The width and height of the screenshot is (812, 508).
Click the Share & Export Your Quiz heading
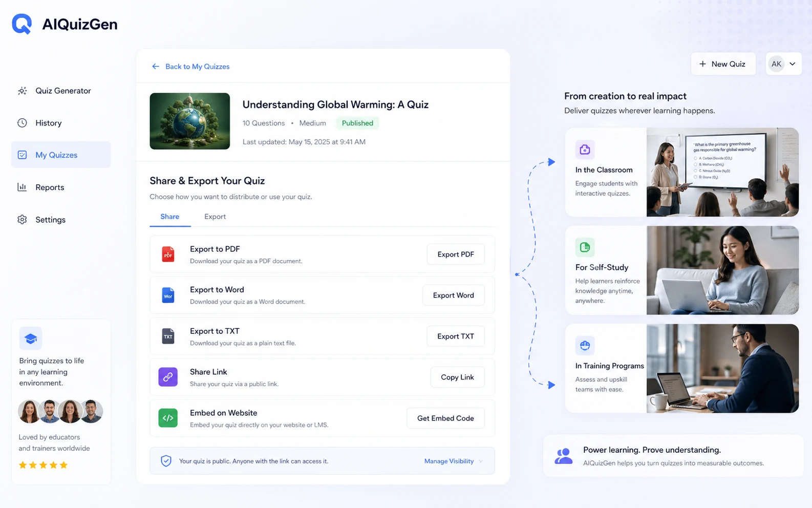point(207,181)
